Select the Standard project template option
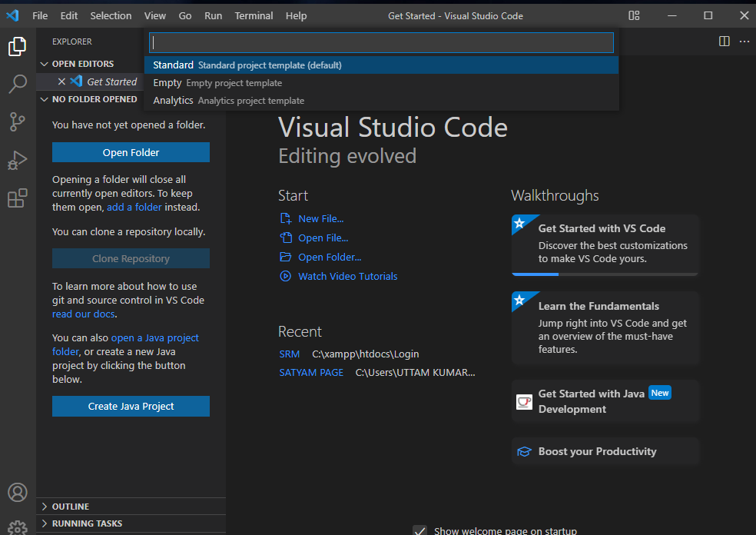This screenshot has width=756, height=535. (381, 65)
